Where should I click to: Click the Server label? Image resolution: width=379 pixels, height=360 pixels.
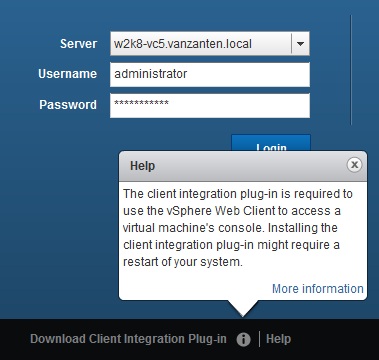[79, 44]
